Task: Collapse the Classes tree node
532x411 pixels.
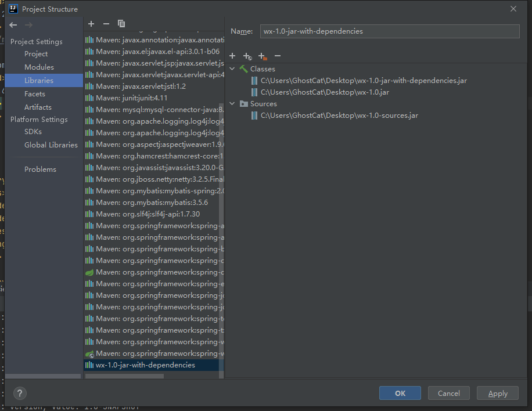Action: (x=232, y=69)
